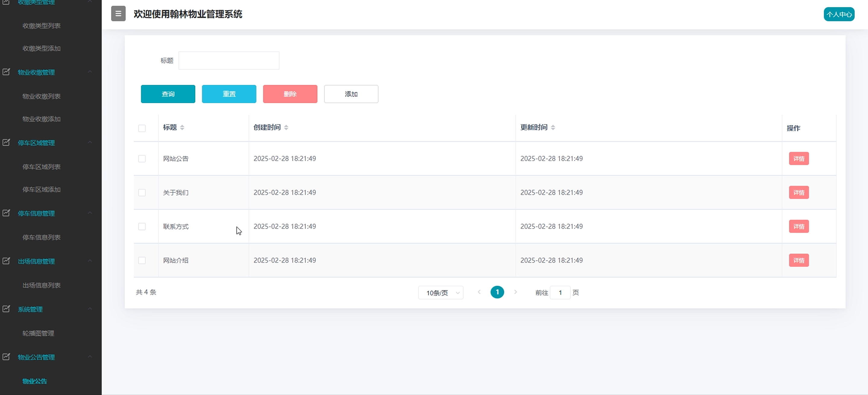Viewport: 868px width, 395px height.
Task: Click the 系统管理 sidebar icon
Action: tap(6, 309)
